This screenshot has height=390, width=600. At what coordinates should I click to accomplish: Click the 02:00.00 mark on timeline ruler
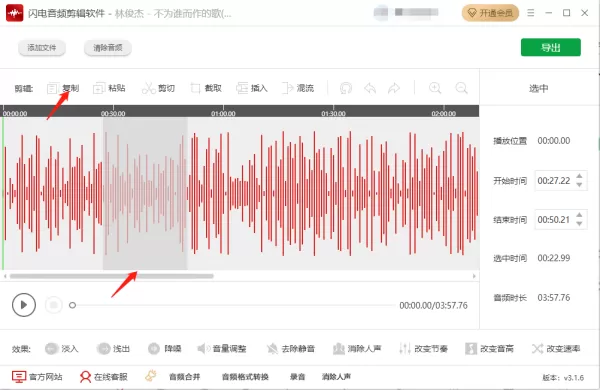pyautogui.click(x=443, y=113)
